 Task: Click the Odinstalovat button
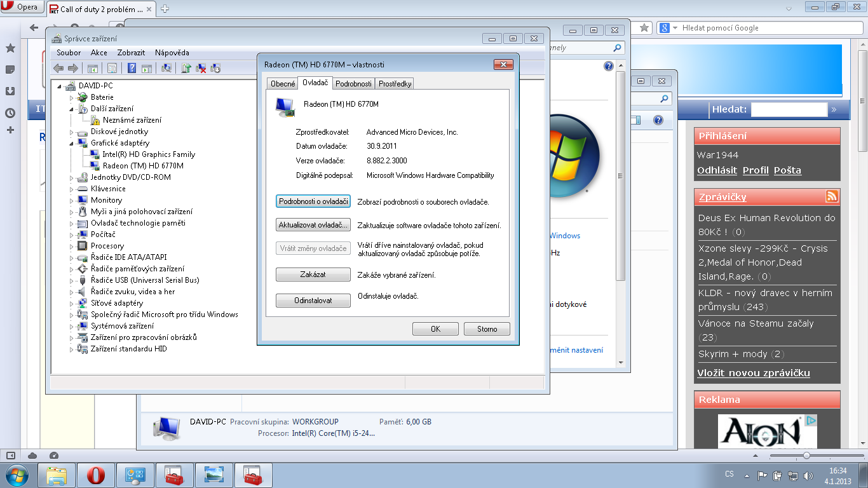(x=313, y=301)
